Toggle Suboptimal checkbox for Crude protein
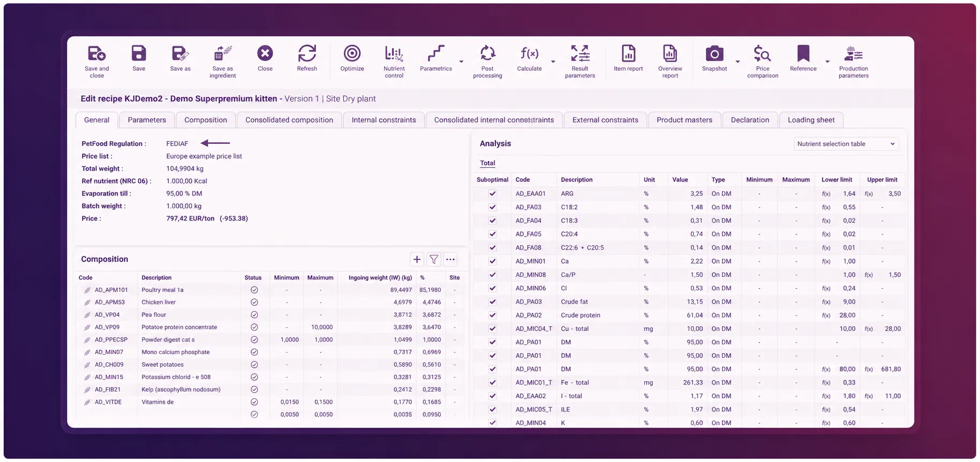This screenshot has width=980, height=462. coord(492,316)
